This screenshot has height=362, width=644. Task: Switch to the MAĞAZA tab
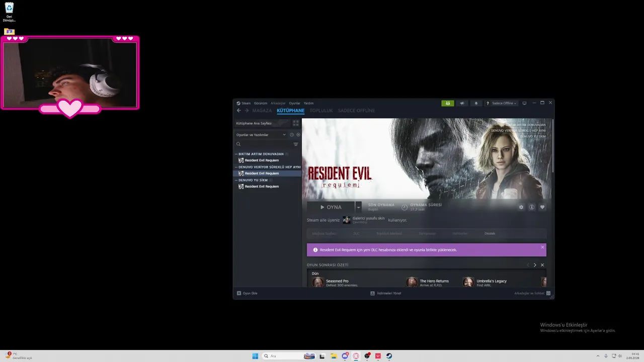262,111
